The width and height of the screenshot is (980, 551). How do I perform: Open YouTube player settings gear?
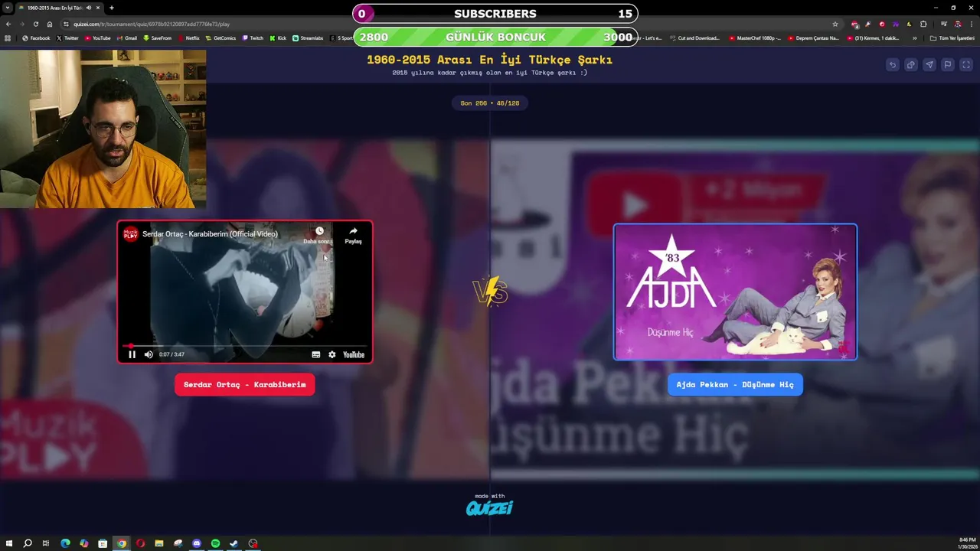point(332,354)
